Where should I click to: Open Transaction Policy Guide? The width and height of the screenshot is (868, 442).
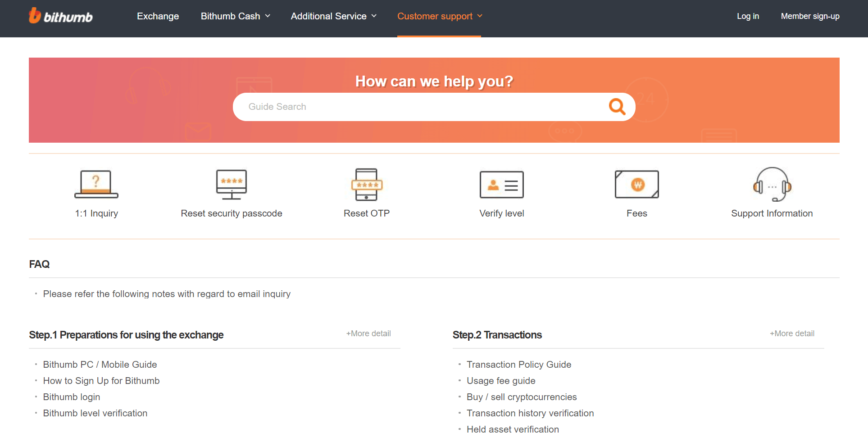(x=519, y=365)
